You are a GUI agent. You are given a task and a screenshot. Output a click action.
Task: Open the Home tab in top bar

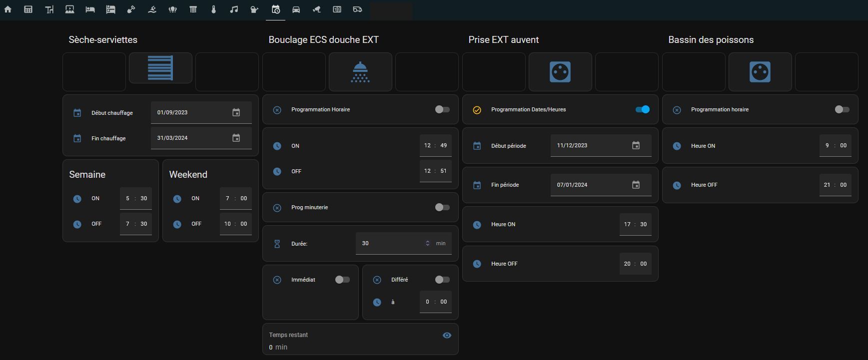point(8,9)
